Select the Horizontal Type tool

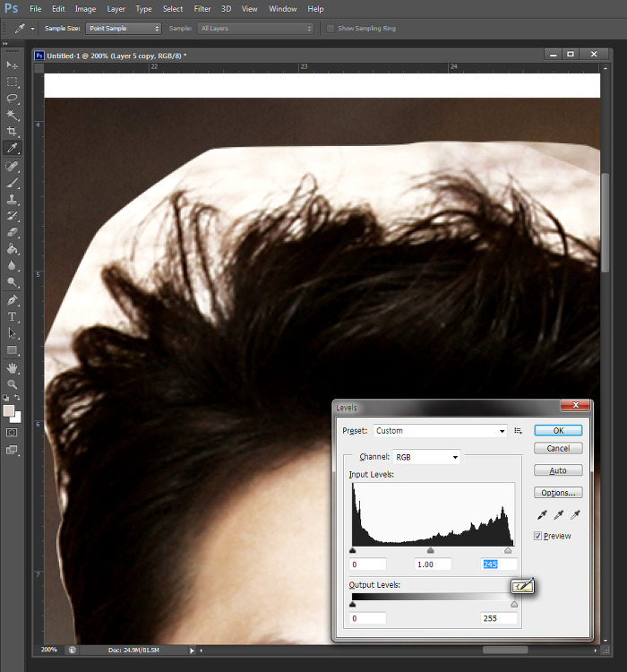[x=13, y=317]
